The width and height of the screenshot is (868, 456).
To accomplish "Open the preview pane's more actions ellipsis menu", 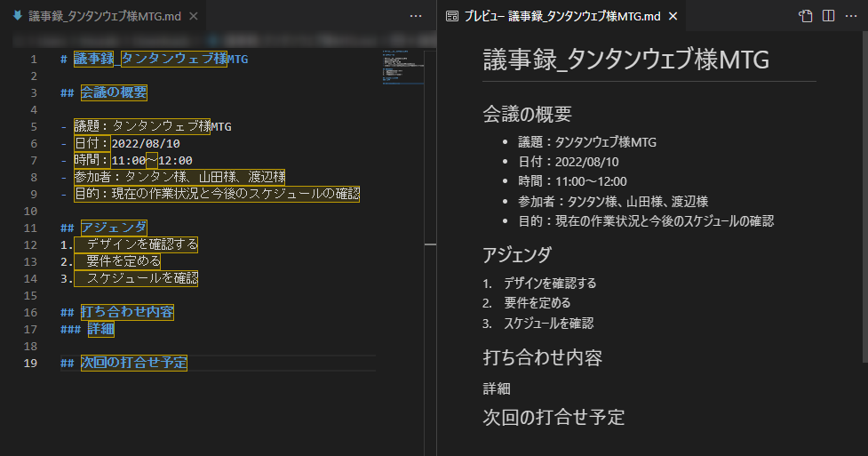I will 851,16.
